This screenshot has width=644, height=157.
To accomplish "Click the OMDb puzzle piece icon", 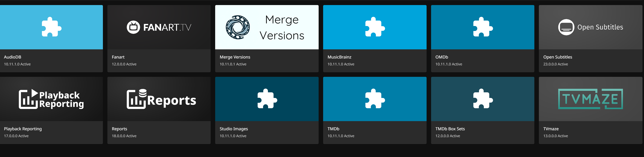I will [x=483, y=27].
